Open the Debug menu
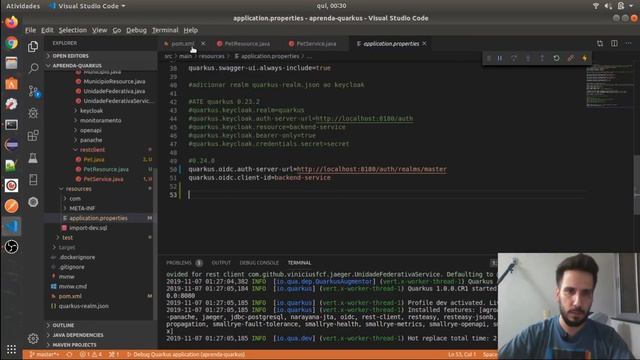Image resolution: width=640 pixels, height=360 pixels. pos(136,30)
